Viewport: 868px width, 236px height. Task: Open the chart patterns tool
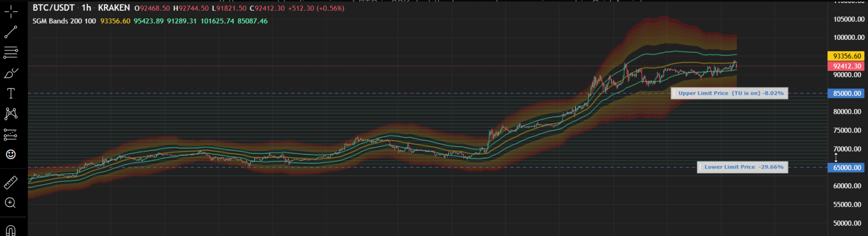pos(11,114)
